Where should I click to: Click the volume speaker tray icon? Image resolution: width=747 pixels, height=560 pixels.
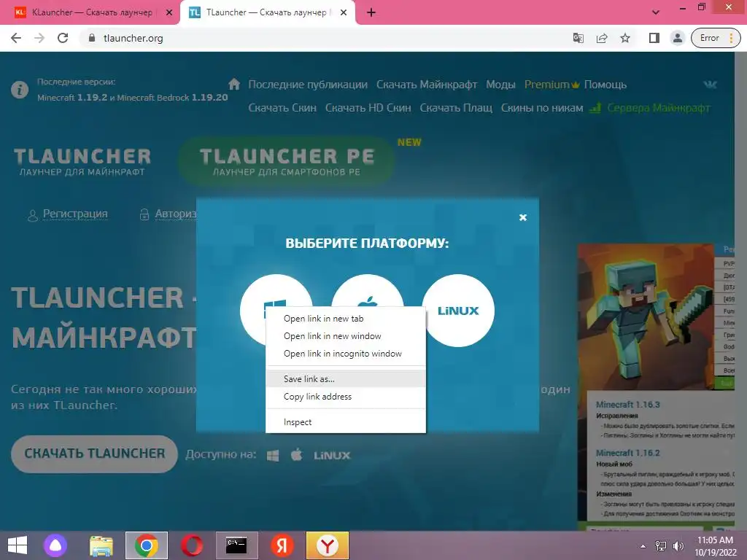click(x=678, y=546)
